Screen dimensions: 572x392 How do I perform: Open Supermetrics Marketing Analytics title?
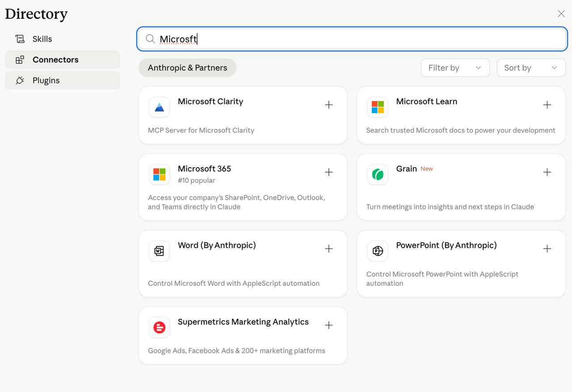pyautogui.click(x=243, y=322)
